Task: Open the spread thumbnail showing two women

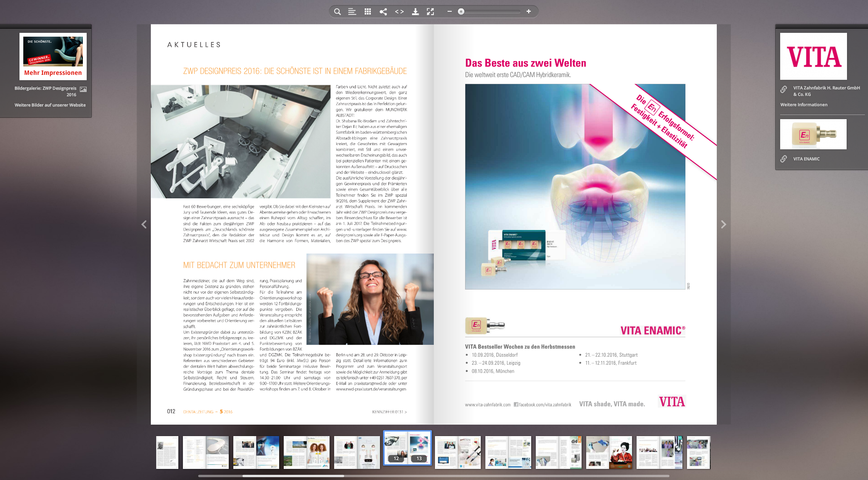Action: [x=307, y=453]
